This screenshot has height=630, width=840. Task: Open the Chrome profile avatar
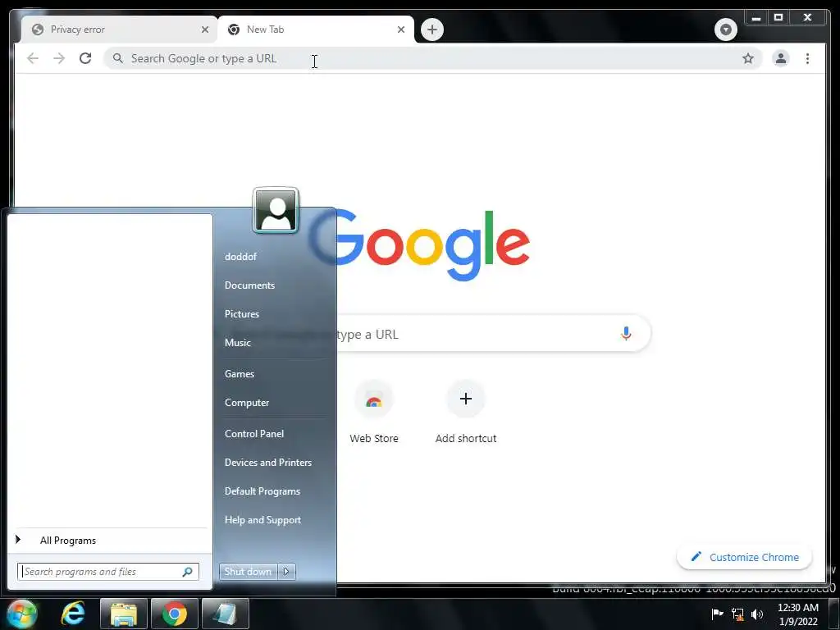[x=781, y=58]
